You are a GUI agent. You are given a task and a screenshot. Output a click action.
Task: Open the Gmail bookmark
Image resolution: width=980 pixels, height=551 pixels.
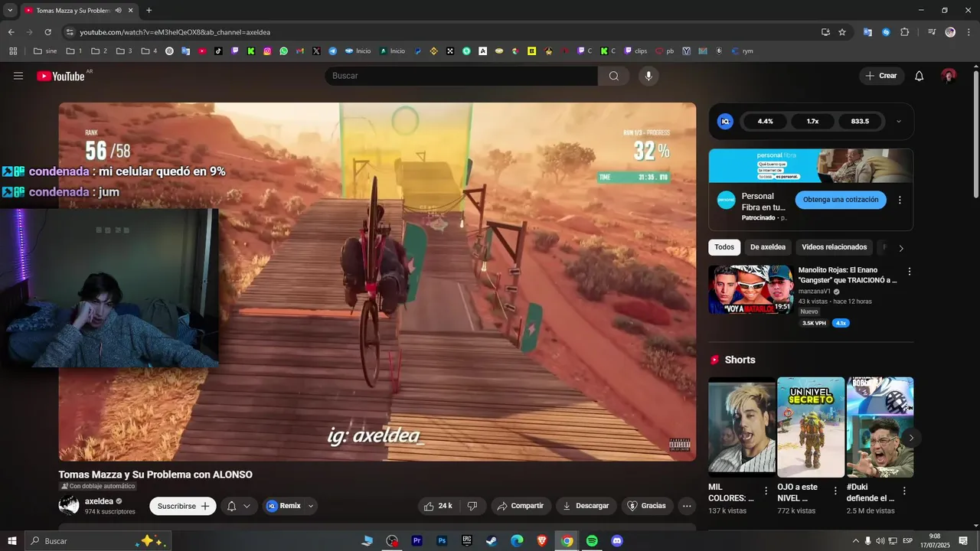pos(300,51)
